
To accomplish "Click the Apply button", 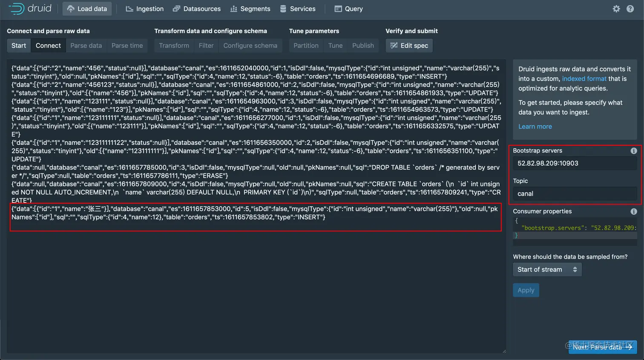I will tap(526, 290).
